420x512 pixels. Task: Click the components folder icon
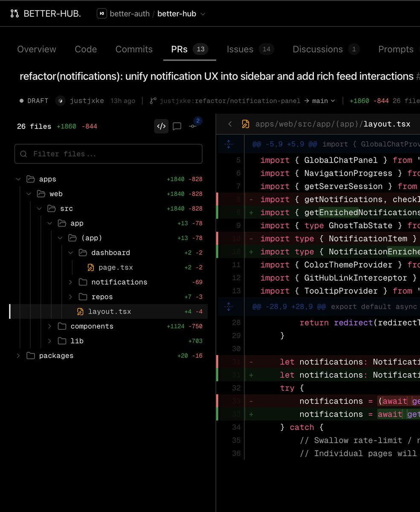tap(62, 326)
